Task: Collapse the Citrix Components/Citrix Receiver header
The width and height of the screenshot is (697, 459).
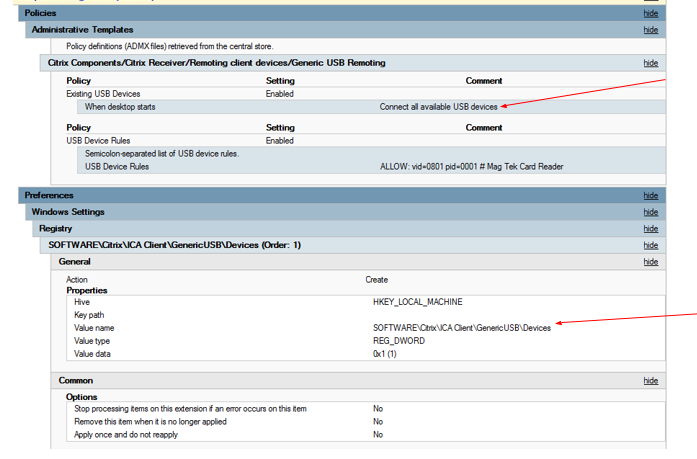Action: [x=353, y=63]
